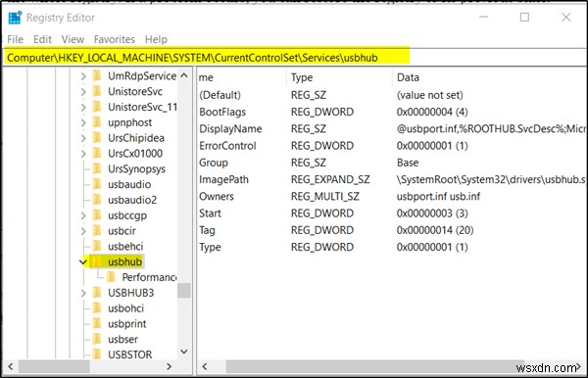Click the UnistoreSvc folder icon
The width and height of the screenshot is (588, 378).
coord(97,91)
